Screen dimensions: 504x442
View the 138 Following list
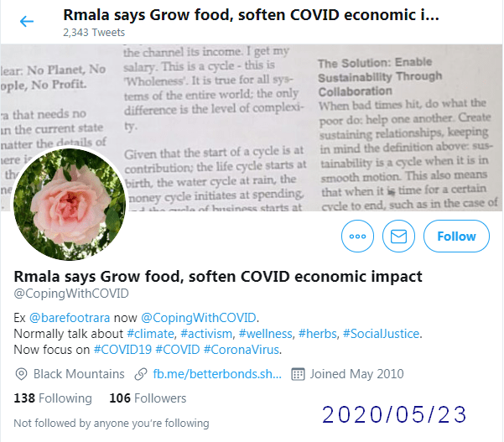click(53, 398)
